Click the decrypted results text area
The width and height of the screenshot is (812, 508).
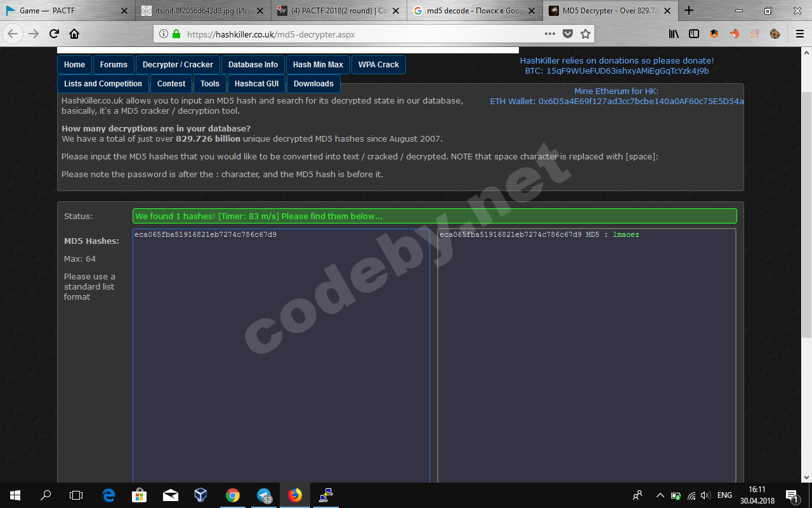coord(587,356)
